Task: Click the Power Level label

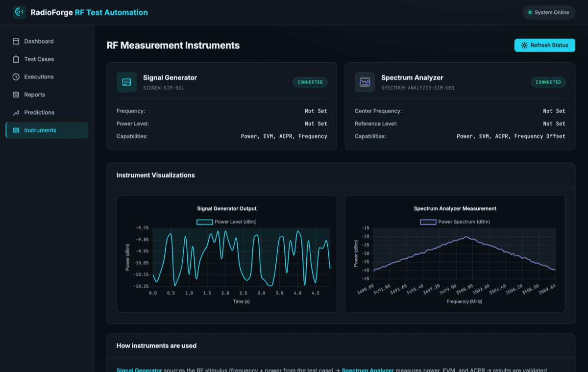Action: click(x=133, y=124)
